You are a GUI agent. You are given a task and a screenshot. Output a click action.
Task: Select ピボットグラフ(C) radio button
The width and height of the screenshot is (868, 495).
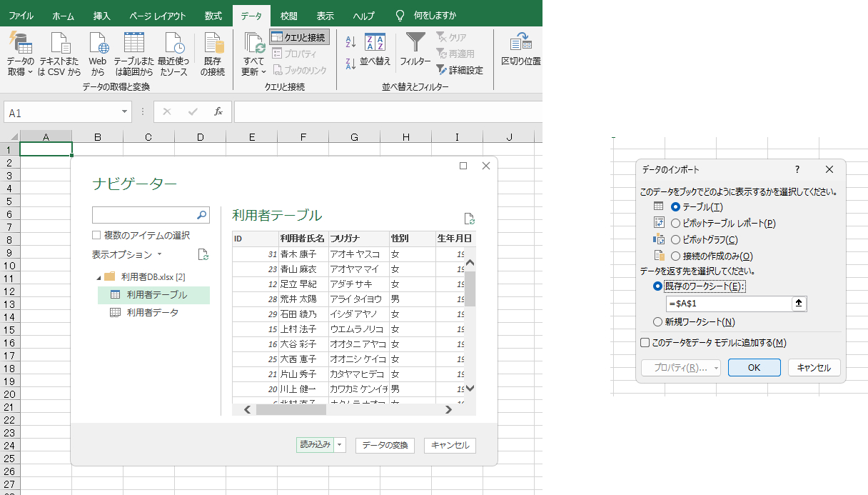[x=676, y=239]
